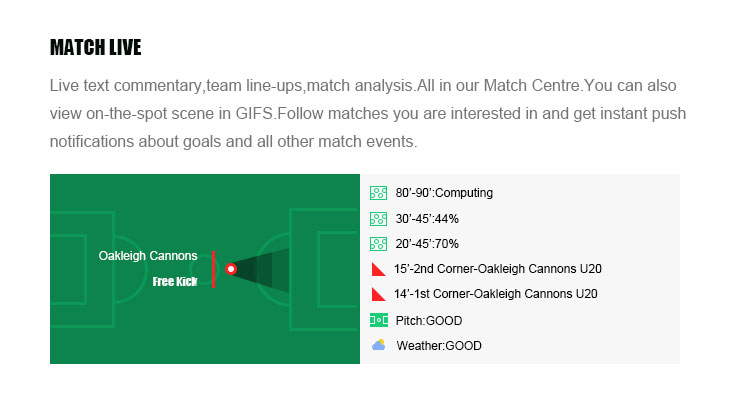Click the Pitch:GOOD status text
The width and height of the screenshot is (749, 400).
coord(429,320)
